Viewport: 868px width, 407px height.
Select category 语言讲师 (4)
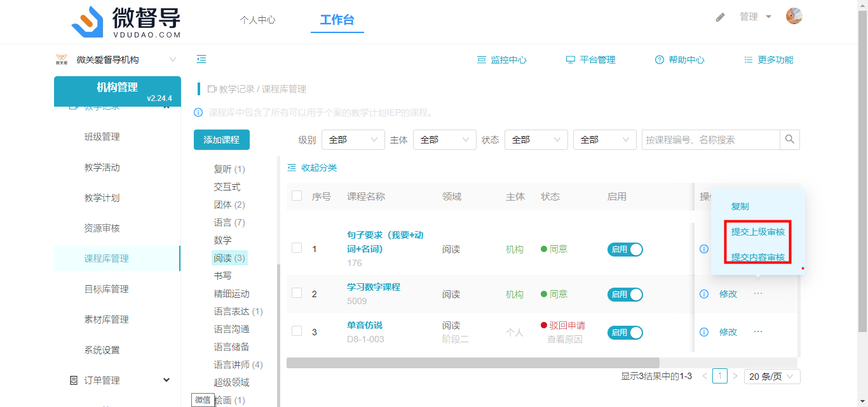click(238, 364)
